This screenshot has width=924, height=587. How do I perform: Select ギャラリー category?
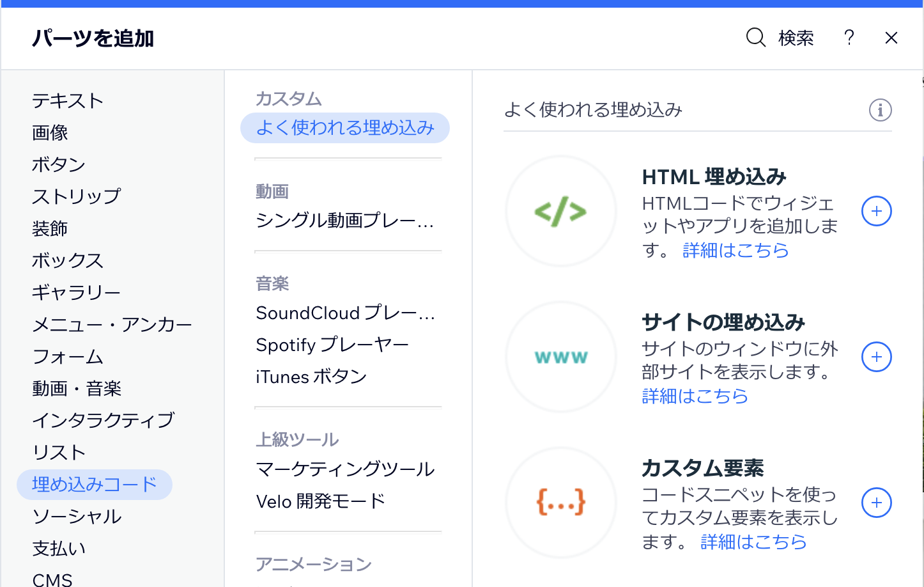click(77, 293)
